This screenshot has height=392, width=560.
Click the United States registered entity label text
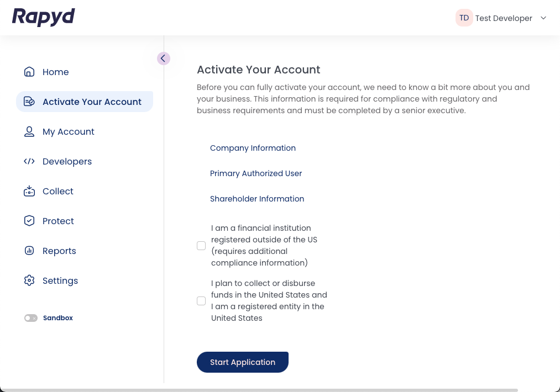269,301
